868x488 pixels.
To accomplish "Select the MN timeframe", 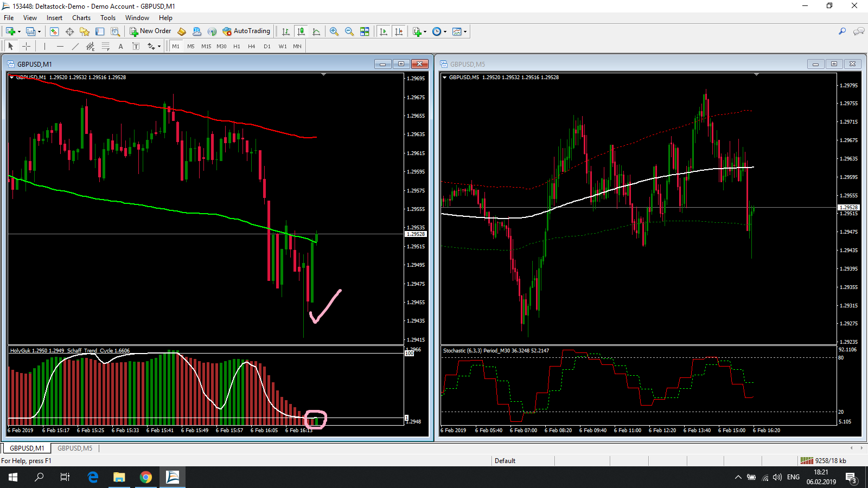I will tap(297, 46).
